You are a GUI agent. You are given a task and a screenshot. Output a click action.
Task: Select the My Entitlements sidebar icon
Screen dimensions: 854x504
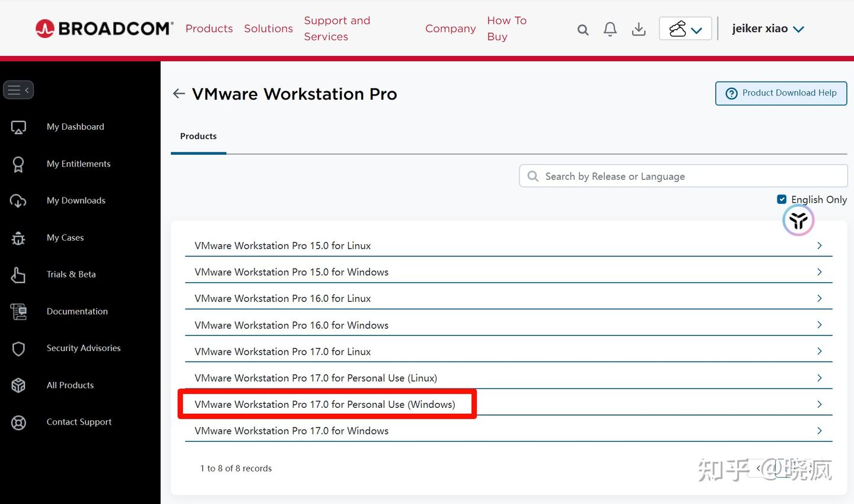tap(18, 164)
